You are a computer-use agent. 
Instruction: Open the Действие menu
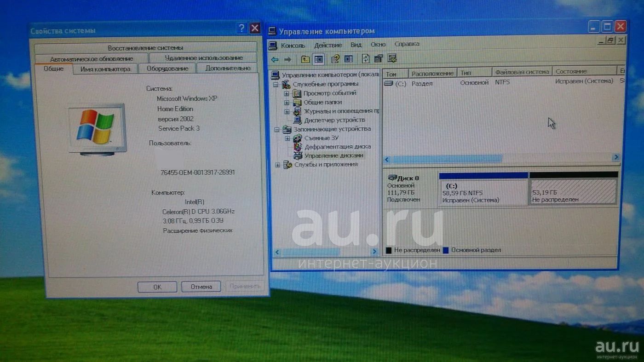[x=328, y=45]
